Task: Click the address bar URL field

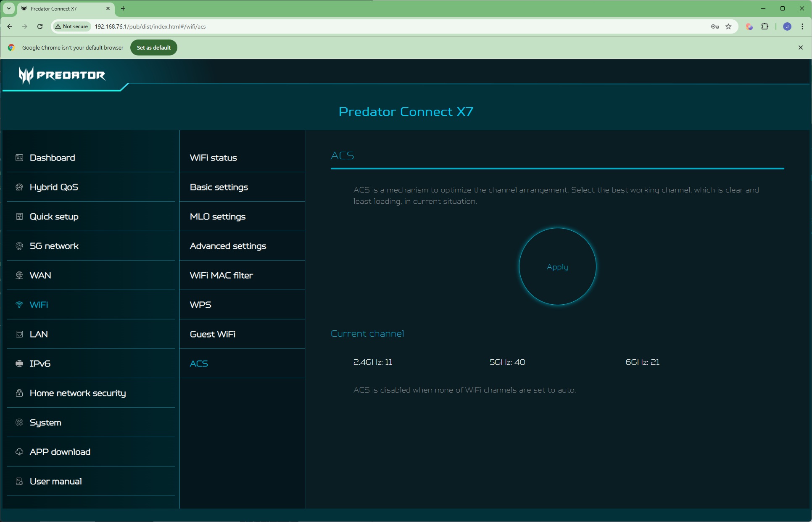Action: pos(378,26)
